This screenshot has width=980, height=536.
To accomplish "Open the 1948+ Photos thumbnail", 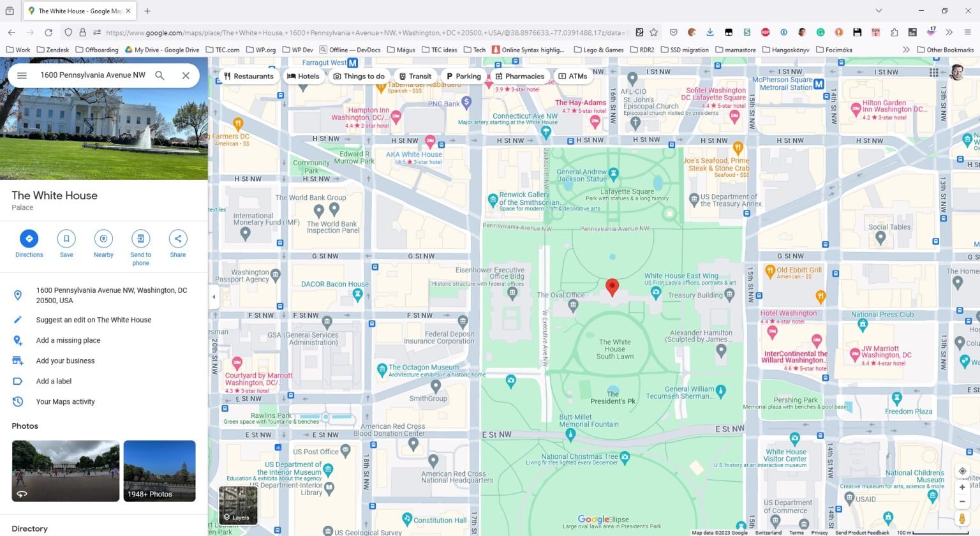I will tap(160, 471).
